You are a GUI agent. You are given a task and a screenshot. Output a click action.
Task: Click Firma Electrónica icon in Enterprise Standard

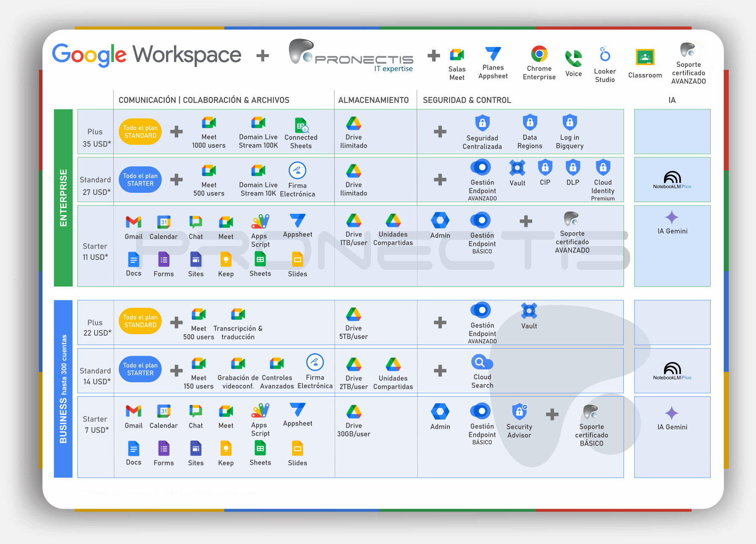(x=297, y=170)
